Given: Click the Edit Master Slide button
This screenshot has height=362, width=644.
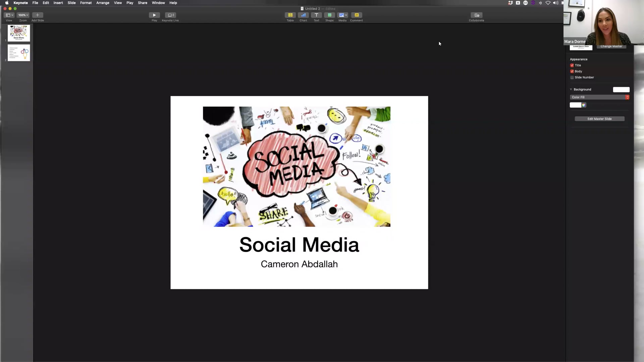Looking at the screenshot, I should [x=599, y=119].
